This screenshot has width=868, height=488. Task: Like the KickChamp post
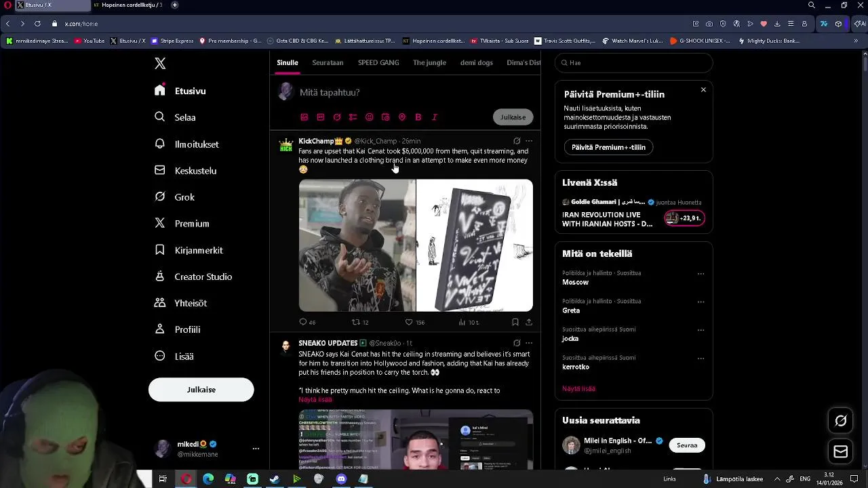click(414, 322)
